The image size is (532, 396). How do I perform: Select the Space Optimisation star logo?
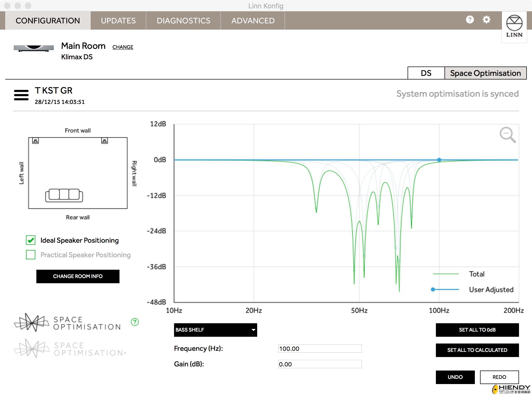[31, 322]
